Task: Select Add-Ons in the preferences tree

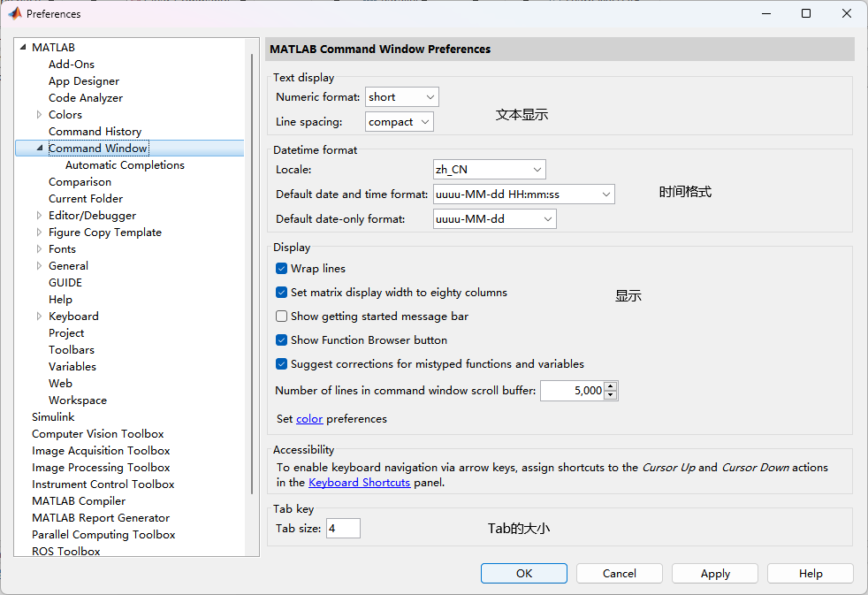Action: pos(72,65)
